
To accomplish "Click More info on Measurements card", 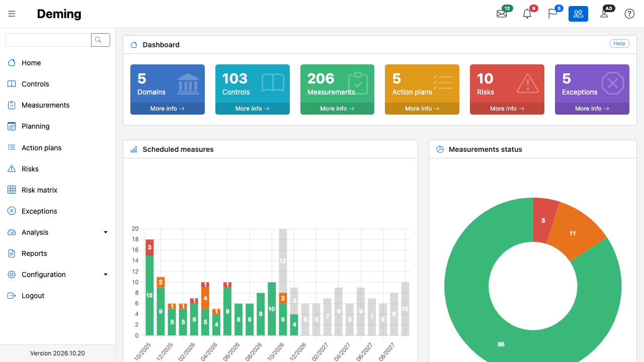I will point(337,109).
